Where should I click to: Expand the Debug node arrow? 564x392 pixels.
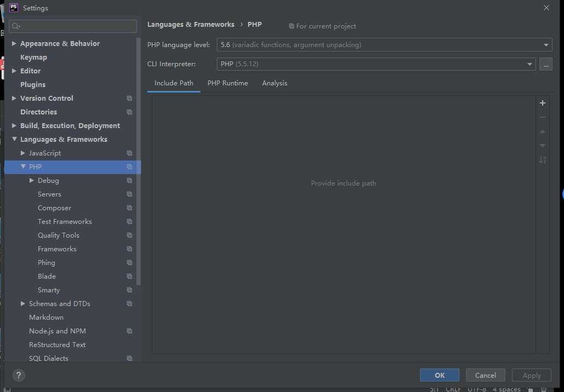[x=31, y=180]
